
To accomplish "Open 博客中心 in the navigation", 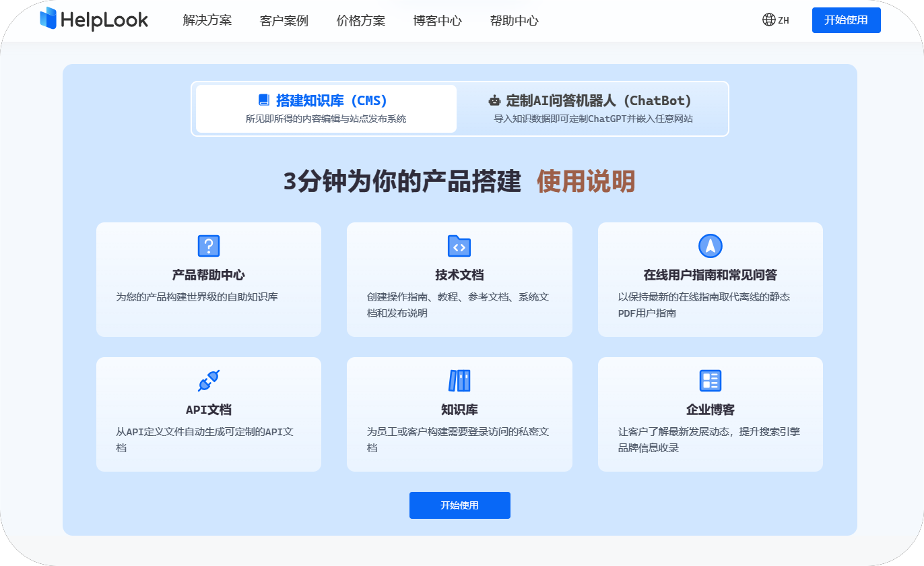I will 438,20.
